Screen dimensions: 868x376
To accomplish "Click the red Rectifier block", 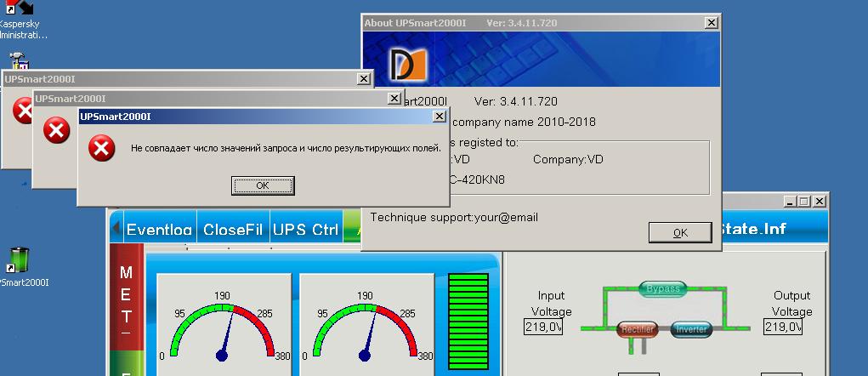I will click(635, 329).
